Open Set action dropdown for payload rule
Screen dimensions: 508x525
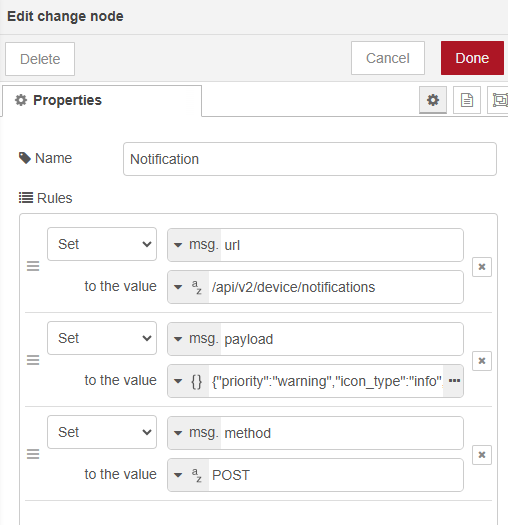pyautogui.click(x=102, y=338)
